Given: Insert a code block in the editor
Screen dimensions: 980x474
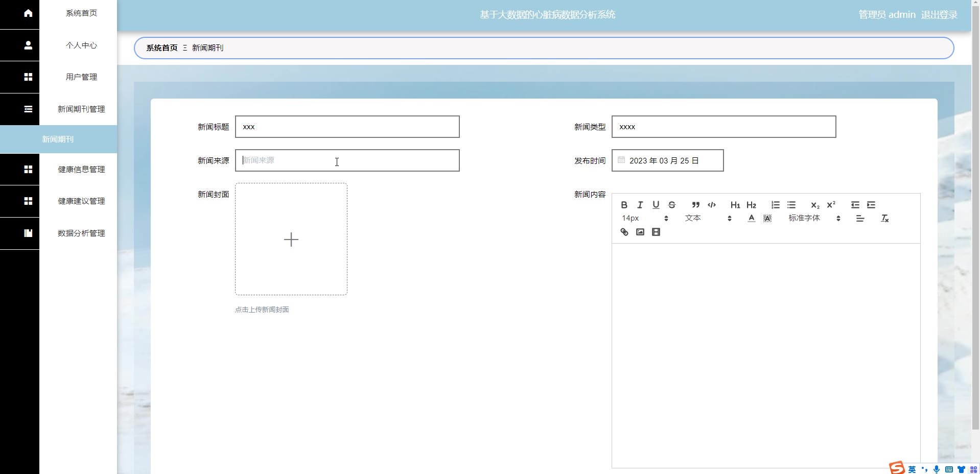Looking at the screenshot, I should [712, 205].
